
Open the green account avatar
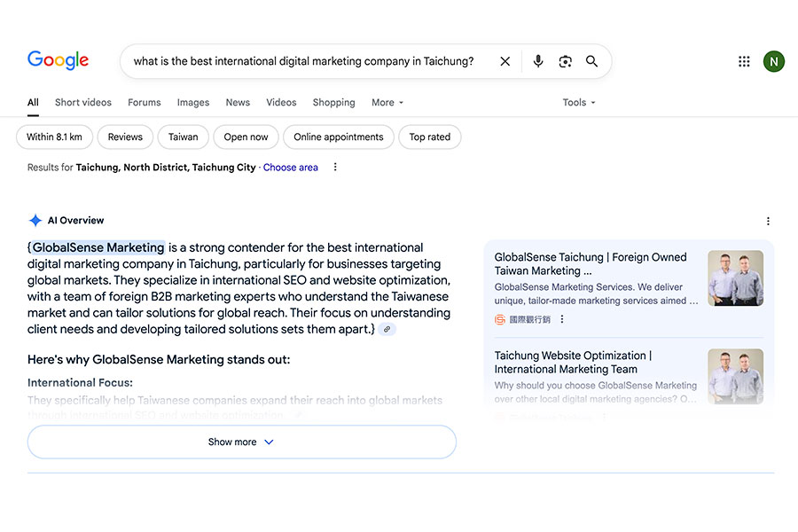pos(773,61)
